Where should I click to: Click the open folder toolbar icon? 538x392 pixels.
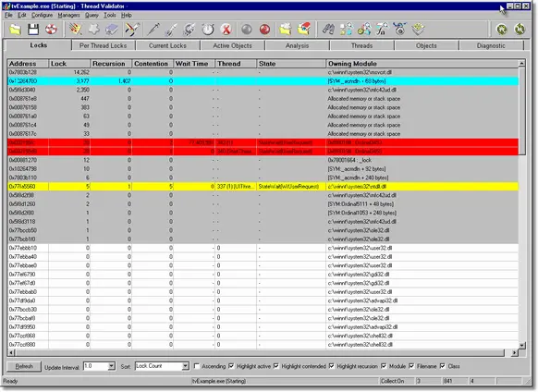[x=15, y=30]
